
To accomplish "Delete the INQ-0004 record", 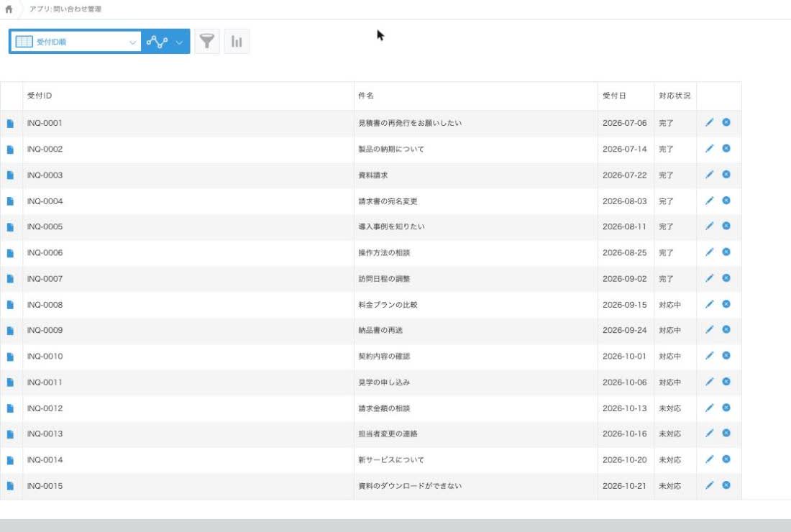I will coord(726,200).
